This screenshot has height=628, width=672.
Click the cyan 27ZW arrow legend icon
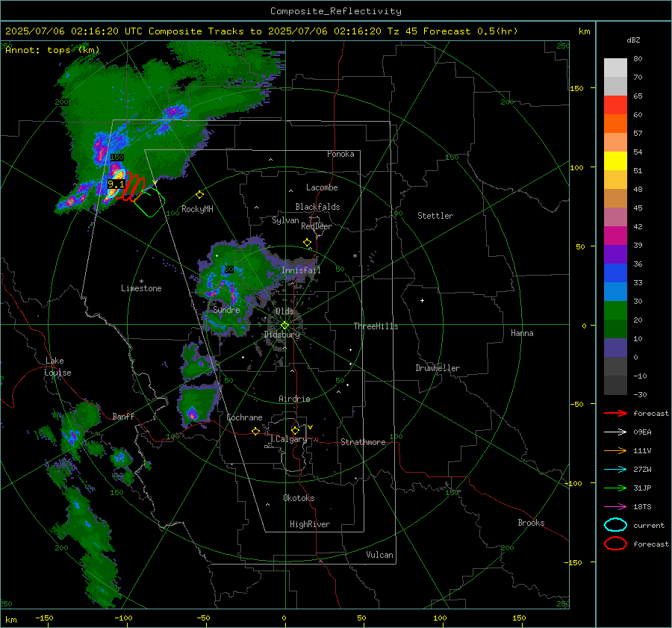pos(615,470)
